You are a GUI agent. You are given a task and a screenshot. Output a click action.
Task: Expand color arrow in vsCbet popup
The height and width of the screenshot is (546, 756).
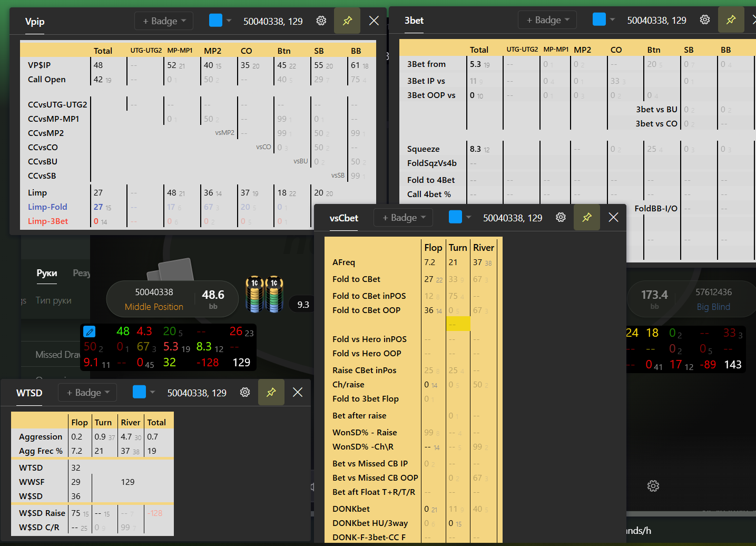469,217
